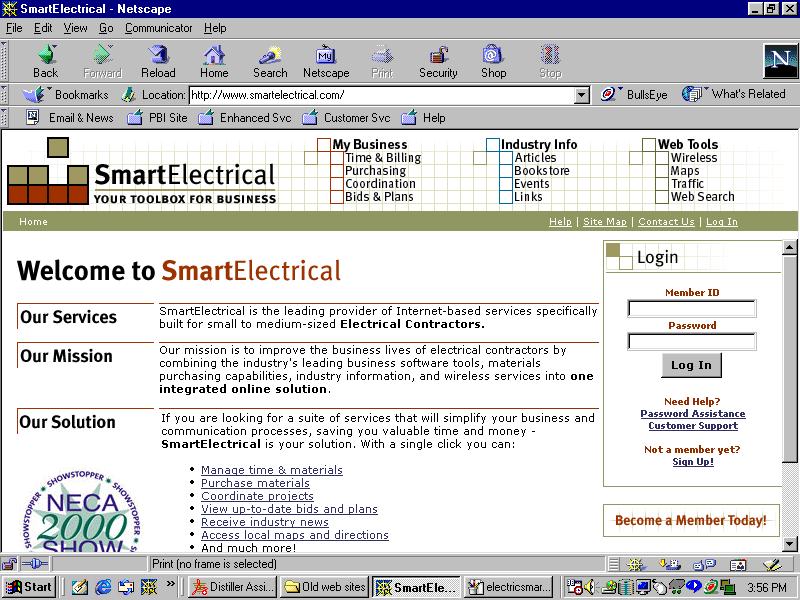Launch Netscape from quick launch bar
The height and width of the screenshot is (600, 800).
[149, 587]
